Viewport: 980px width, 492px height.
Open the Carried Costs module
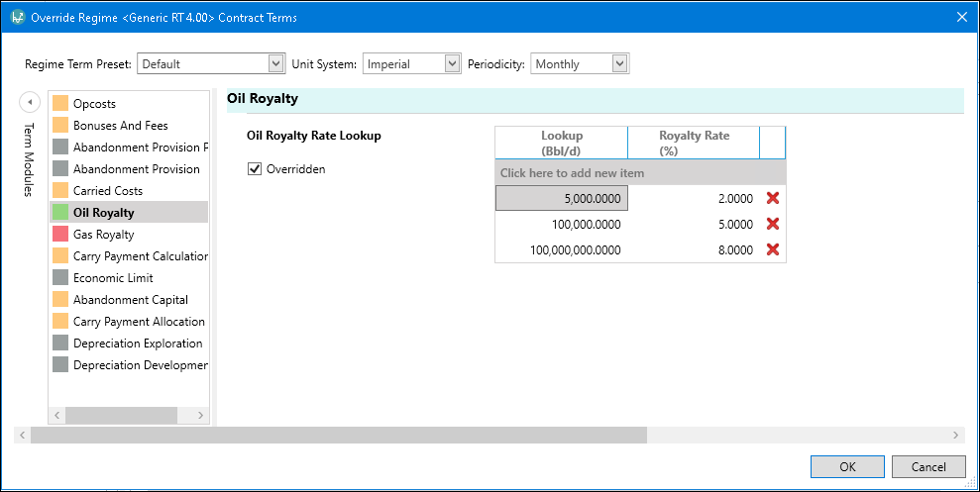pos(107,191)
